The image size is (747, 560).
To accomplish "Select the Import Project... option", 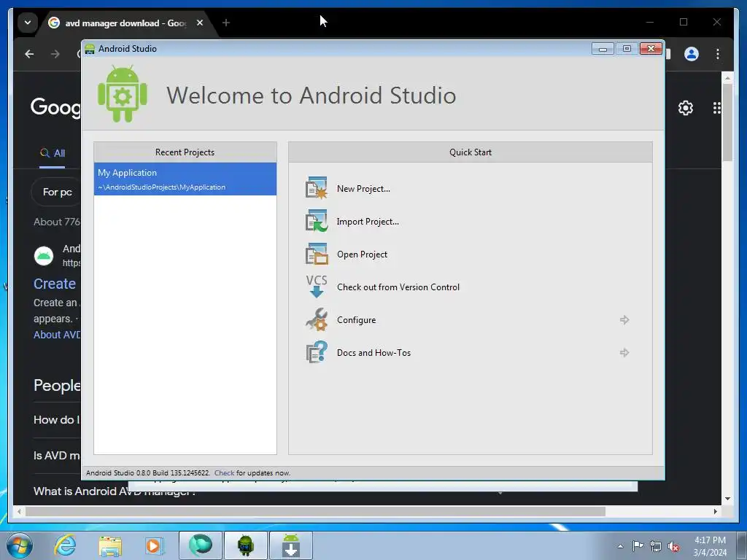I will 368,222.
